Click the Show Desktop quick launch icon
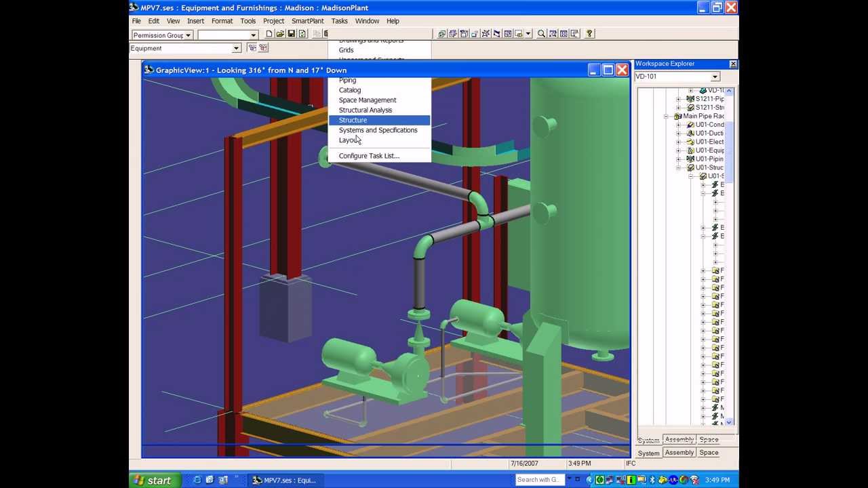Viewport: 868px width, 488px height. (210, 480)
